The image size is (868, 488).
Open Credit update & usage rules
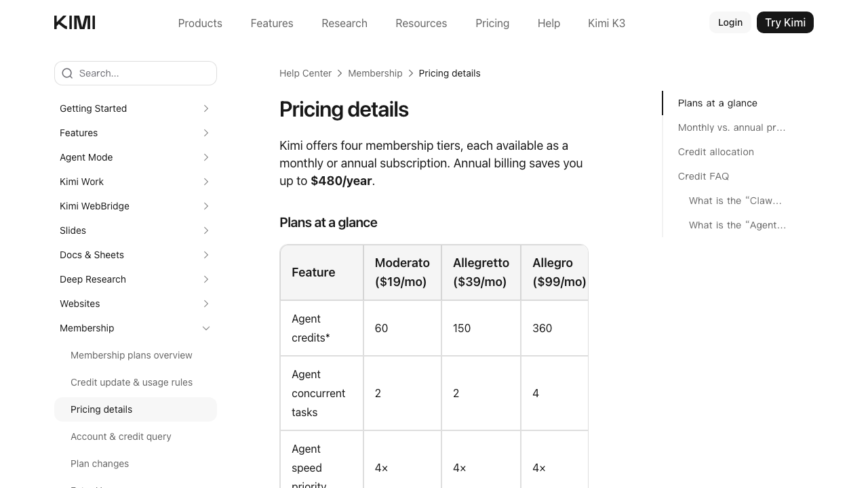point(132,382)
